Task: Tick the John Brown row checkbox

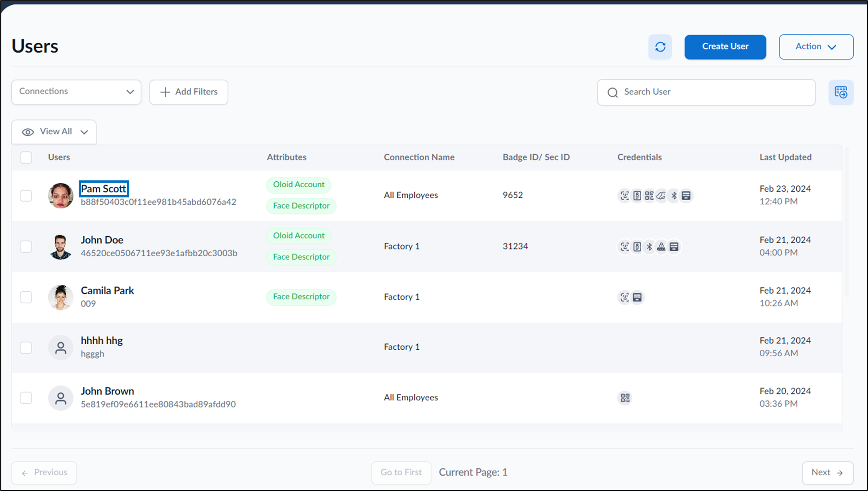Action: point(26,398)
